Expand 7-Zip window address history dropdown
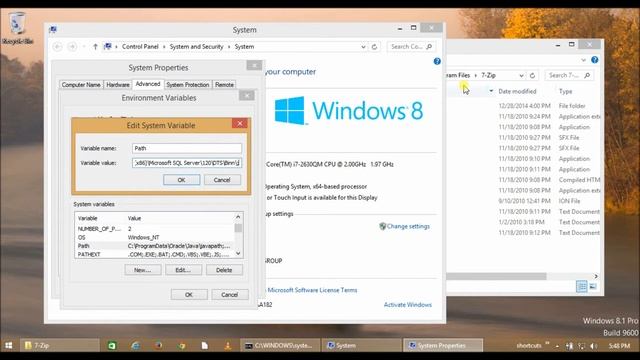640x360 pixels. [521, 76]
